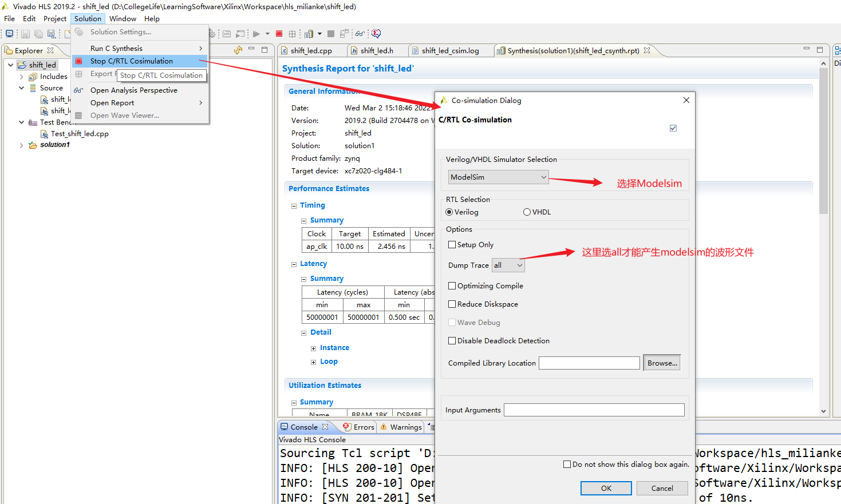The width and height of the screenshot is (841, 504).
Task: Click the OK button
Action: (606, 488)
